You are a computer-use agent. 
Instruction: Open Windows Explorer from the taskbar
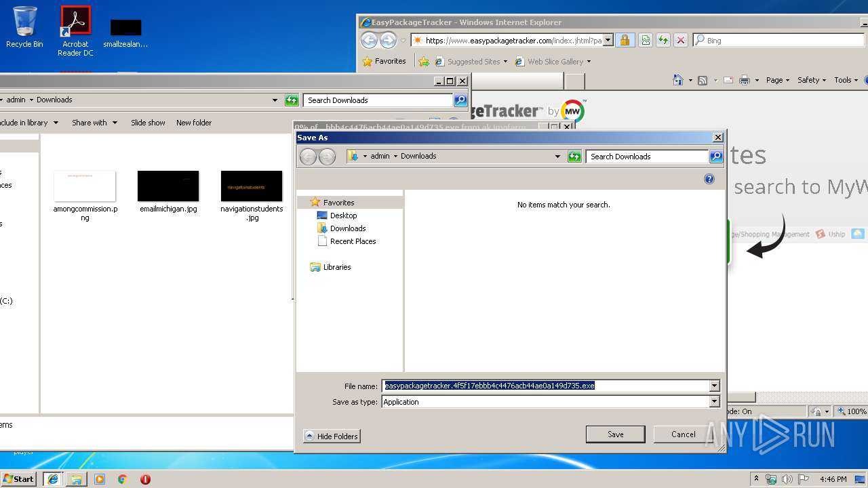pos(76,479)
